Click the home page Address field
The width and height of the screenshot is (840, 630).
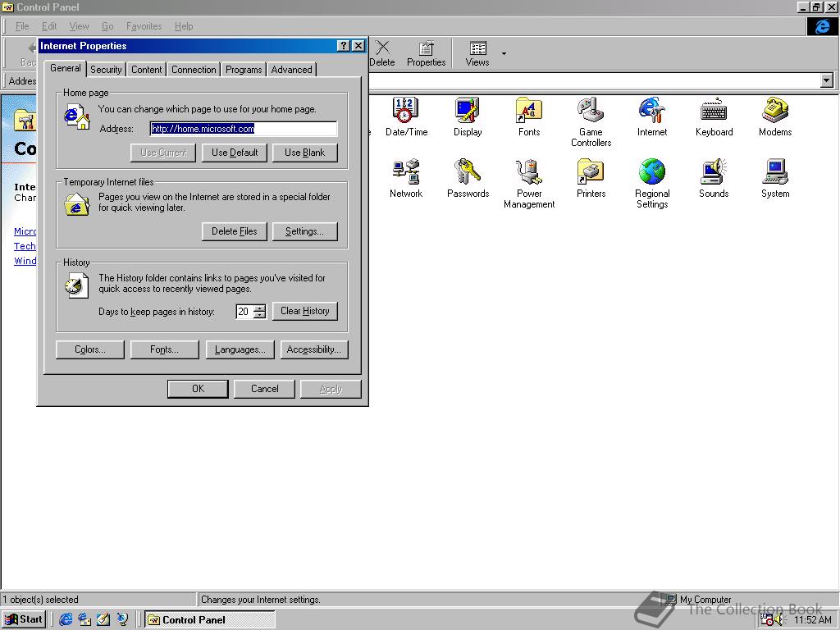click(244, 129)
